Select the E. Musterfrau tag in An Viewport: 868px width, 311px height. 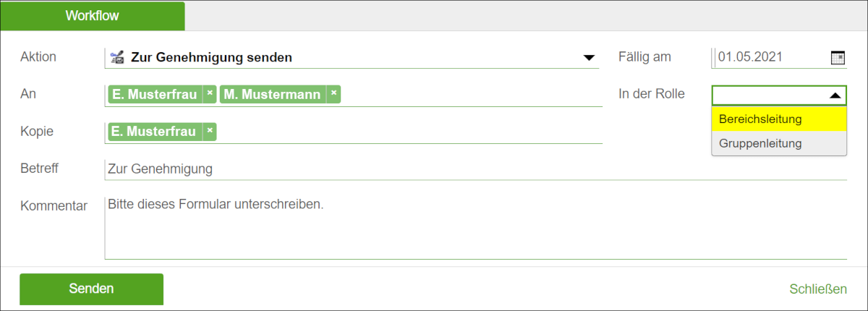pyautogui.click(x=155, y=94)
